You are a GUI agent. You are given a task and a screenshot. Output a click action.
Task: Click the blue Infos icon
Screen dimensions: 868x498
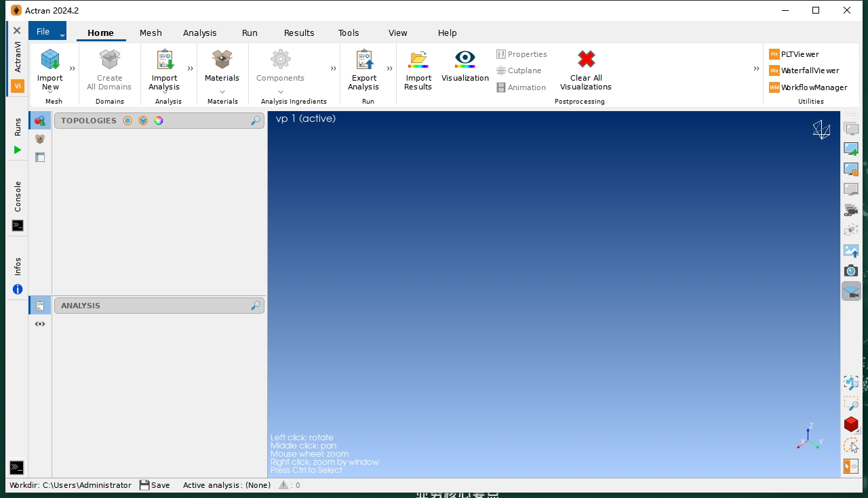tap(18, 289)
